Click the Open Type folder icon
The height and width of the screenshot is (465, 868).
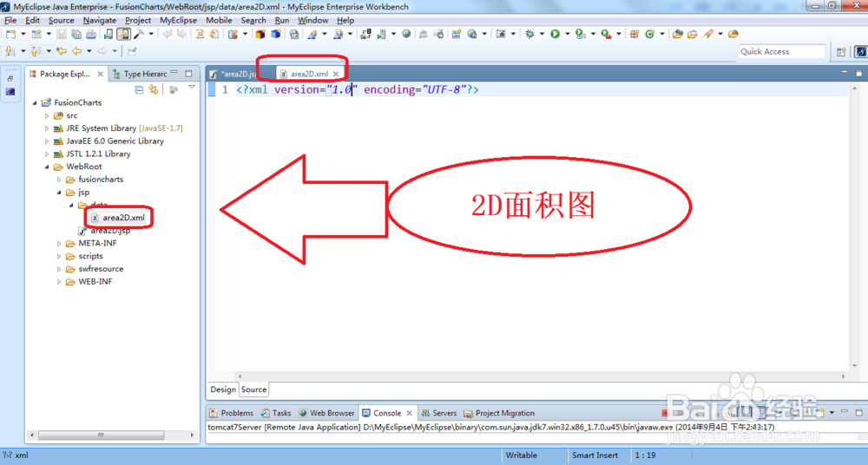tap(678, 34)
